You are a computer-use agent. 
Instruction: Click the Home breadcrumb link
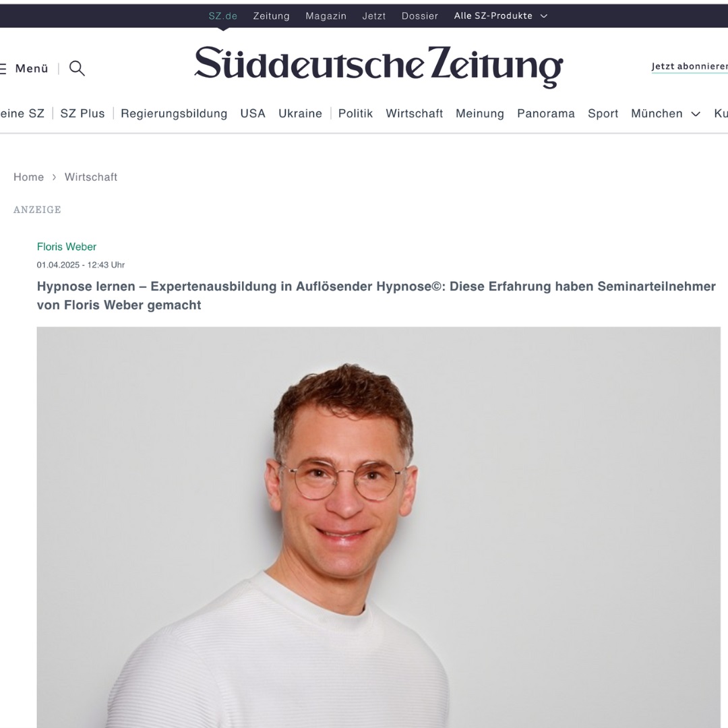pos(28,177)
